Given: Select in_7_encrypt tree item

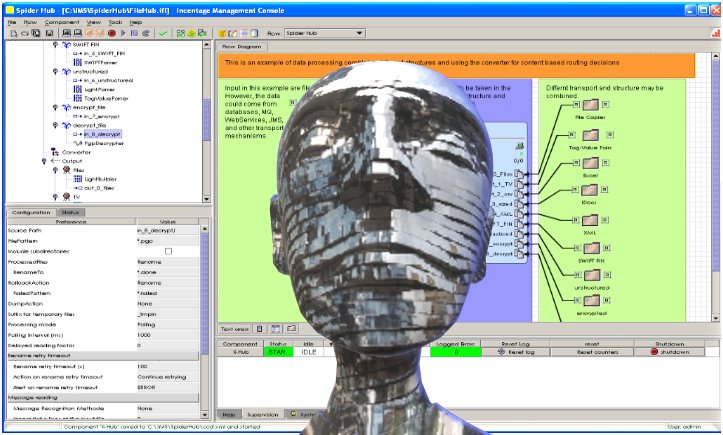Looking at the screenshot, I should pos(101,117).
